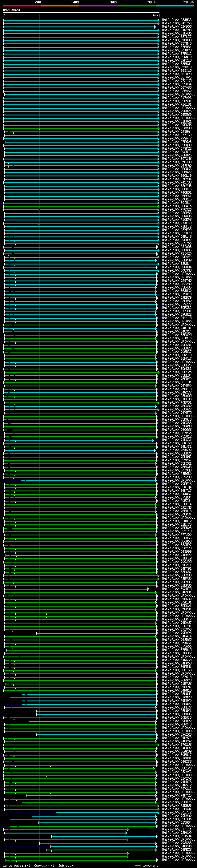This screenshot has height=868, width=197.
Task: Click the AV394874 query name
Action: 11,10
